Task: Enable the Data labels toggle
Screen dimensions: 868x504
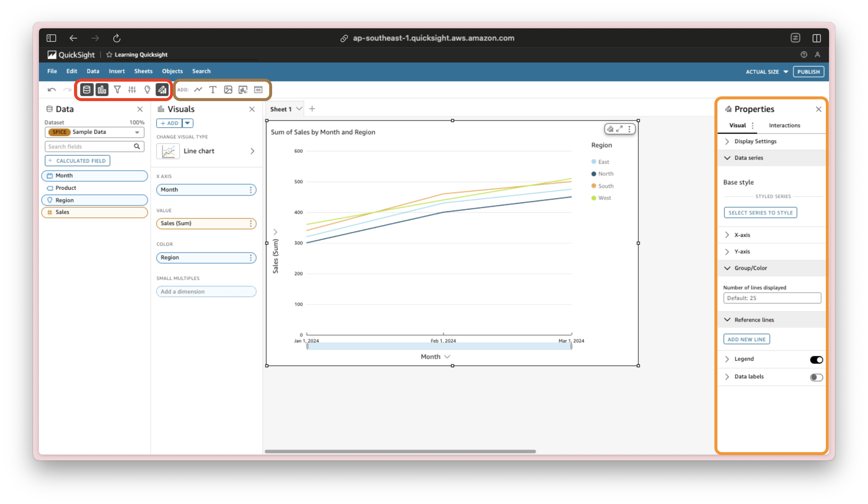Action: [816, 377]
